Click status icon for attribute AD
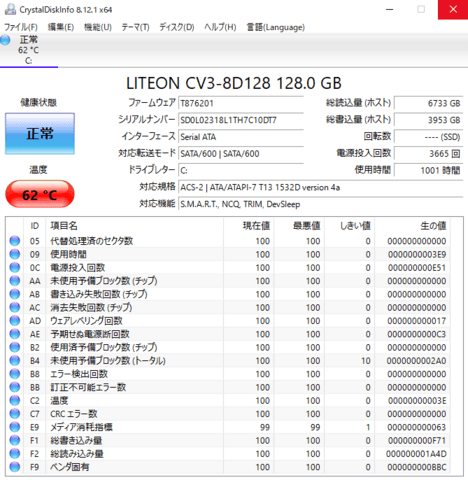Screen dimensions: 468x480 [15, 321]
